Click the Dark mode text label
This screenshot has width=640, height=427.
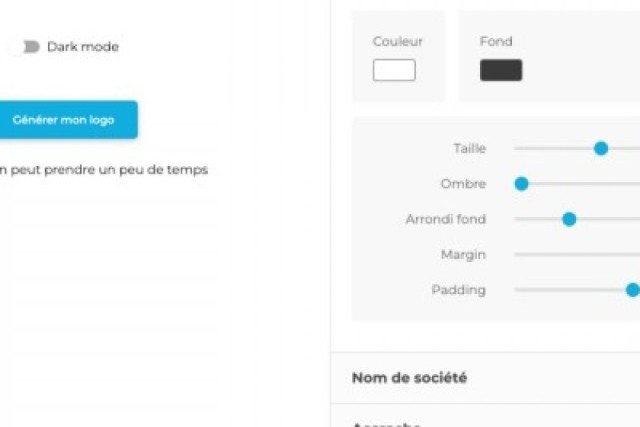tap(83, 47)
